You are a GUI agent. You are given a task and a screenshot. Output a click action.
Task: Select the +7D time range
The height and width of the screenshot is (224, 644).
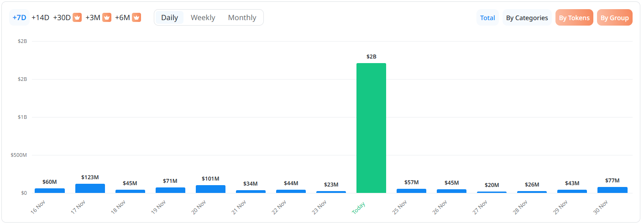(19, 17)
